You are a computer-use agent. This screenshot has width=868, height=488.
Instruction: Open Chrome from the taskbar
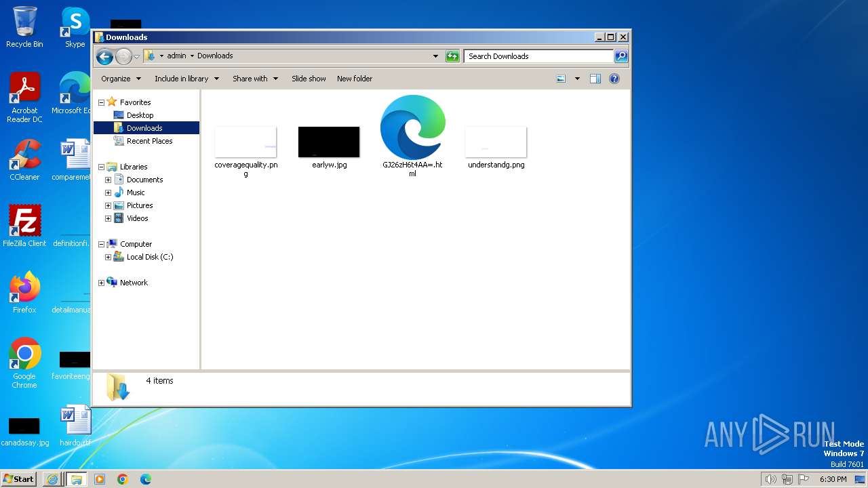pos(123,479)
